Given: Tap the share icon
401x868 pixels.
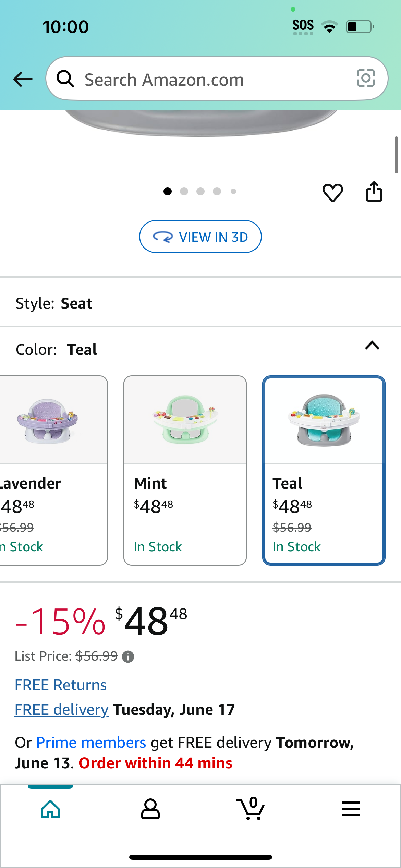Looking at the screenshot, I should pos(374,191).
